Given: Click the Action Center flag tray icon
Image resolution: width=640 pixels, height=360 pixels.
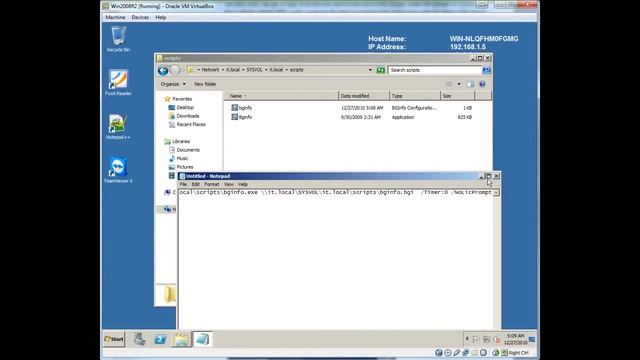Looking at the screenshot, I should pyautogui.click(x=476, y=339).
